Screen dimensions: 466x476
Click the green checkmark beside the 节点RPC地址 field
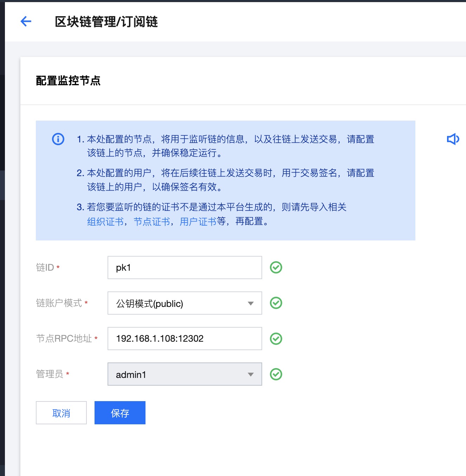(x=276, y=339)
